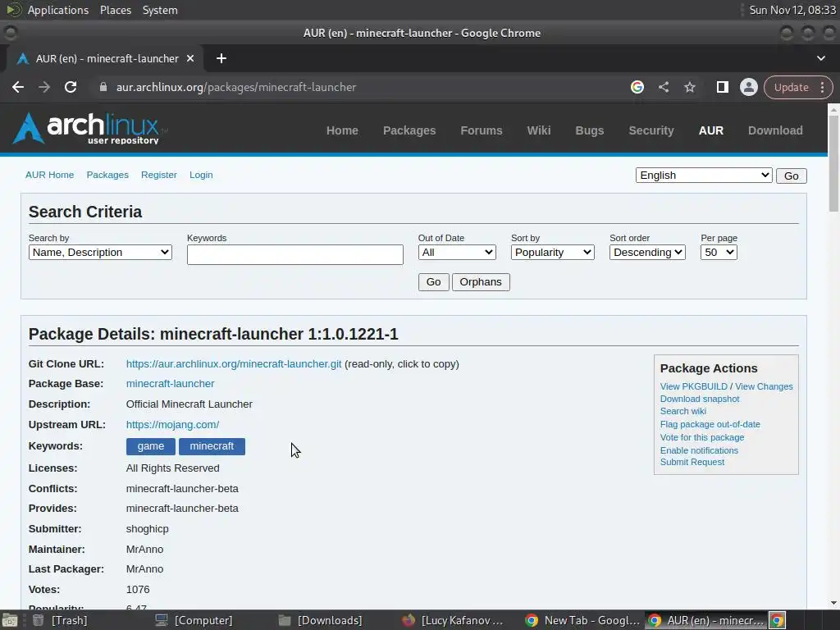The height and width of the screenshot is (630, 840).
Task: Open the Login link
Action: (201, 175)
